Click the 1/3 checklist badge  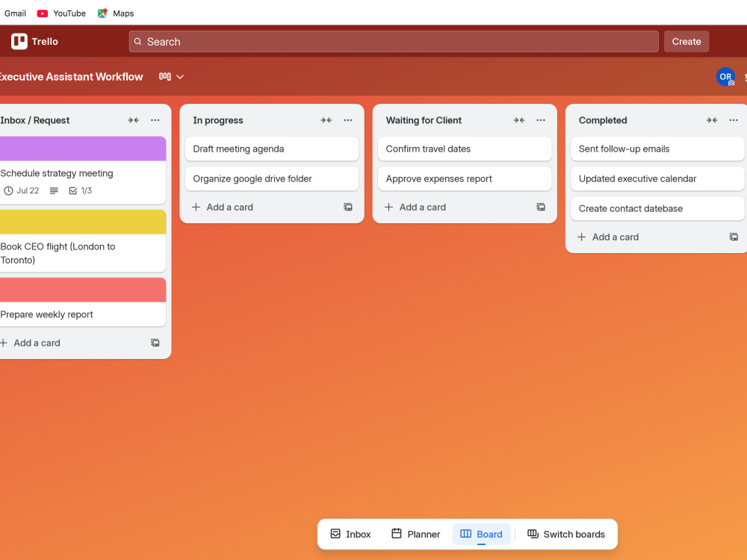click(81, 190)
